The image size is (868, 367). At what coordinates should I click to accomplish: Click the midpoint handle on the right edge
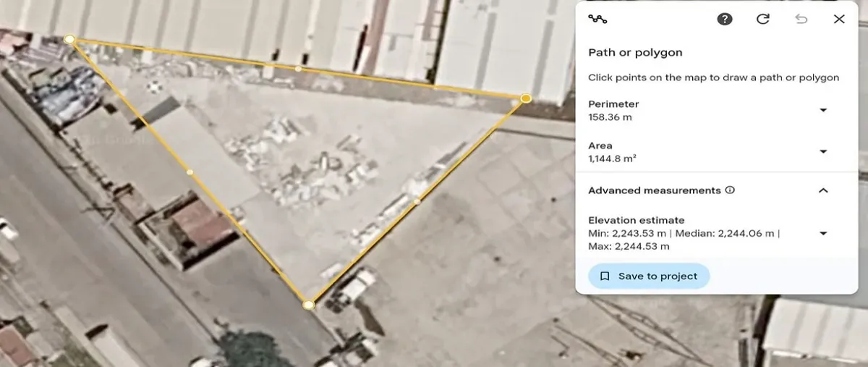pyautogui.click(x=417, y=201)
